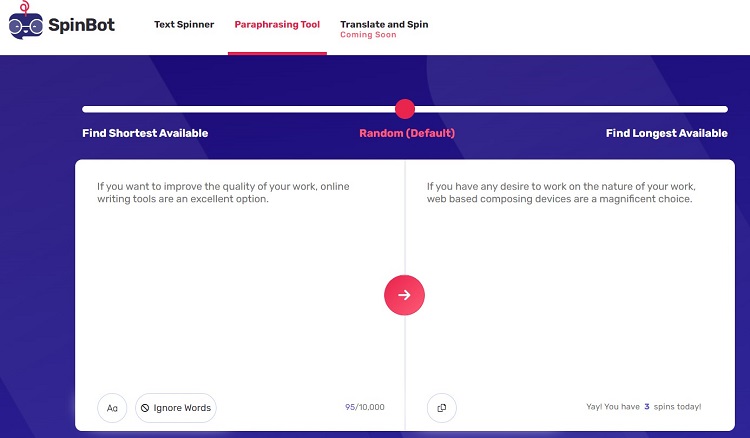Click the red arrow paraphrase button

point(404,295)
